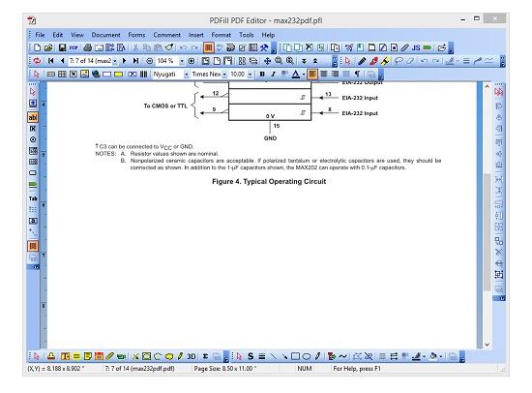Toggle the orange highlighted button in left sidebar
The height and width of the screenshot is (393, 532).
(33, 246)
